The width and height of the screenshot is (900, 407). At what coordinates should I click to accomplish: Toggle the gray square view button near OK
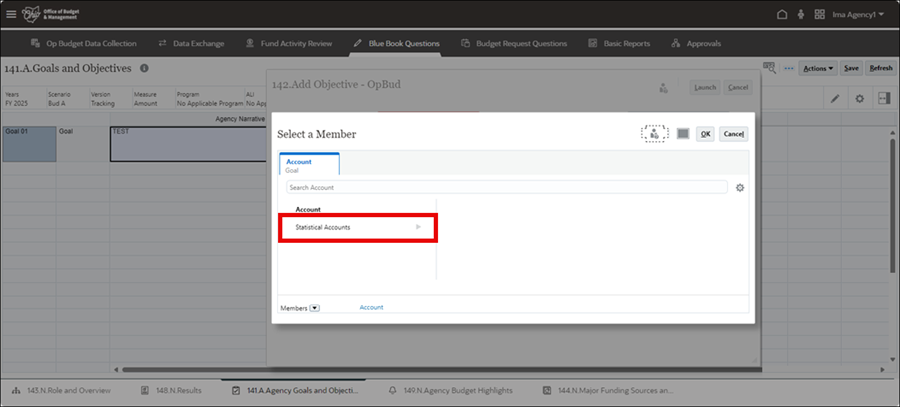point(683,134)
